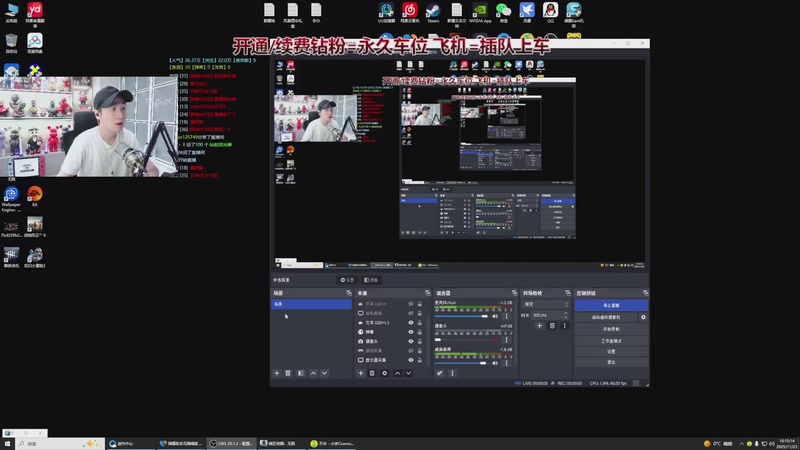Open the QQ penguin desktop icon

[x=550, y=12]
